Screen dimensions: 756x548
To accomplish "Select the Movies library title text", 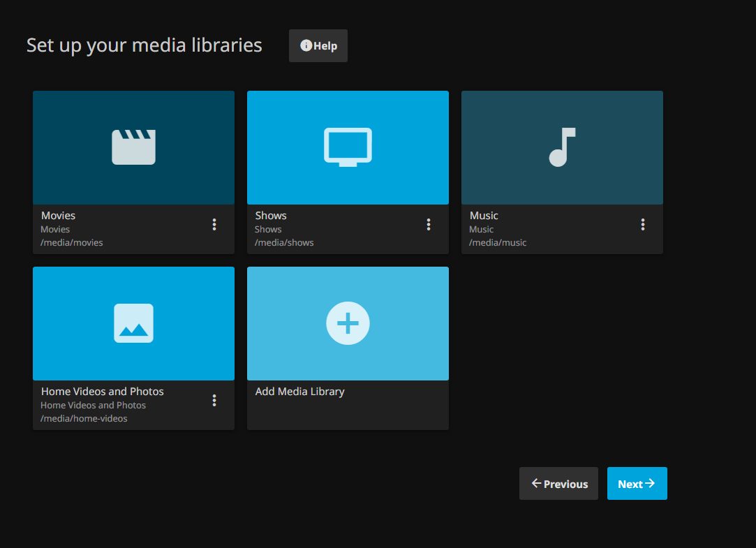I will click(59, 216).
